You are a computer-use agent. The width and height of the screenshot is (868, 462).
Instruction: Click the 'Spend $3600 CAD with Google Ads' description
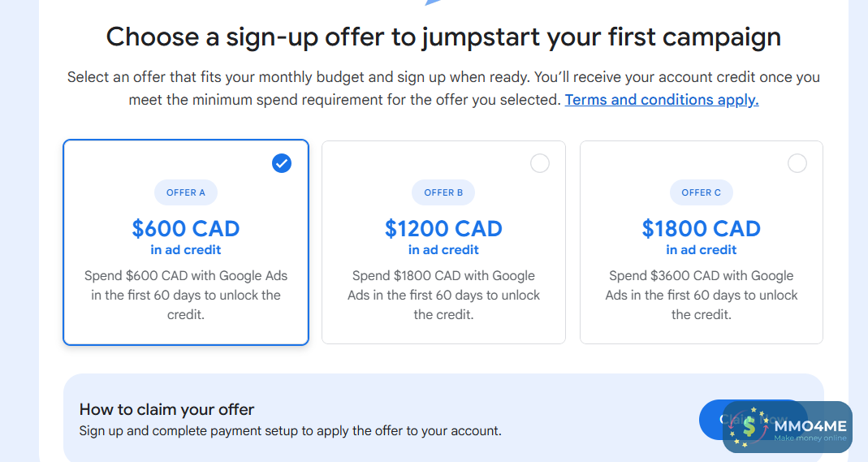pyautogui.click(x=702, y=295)
